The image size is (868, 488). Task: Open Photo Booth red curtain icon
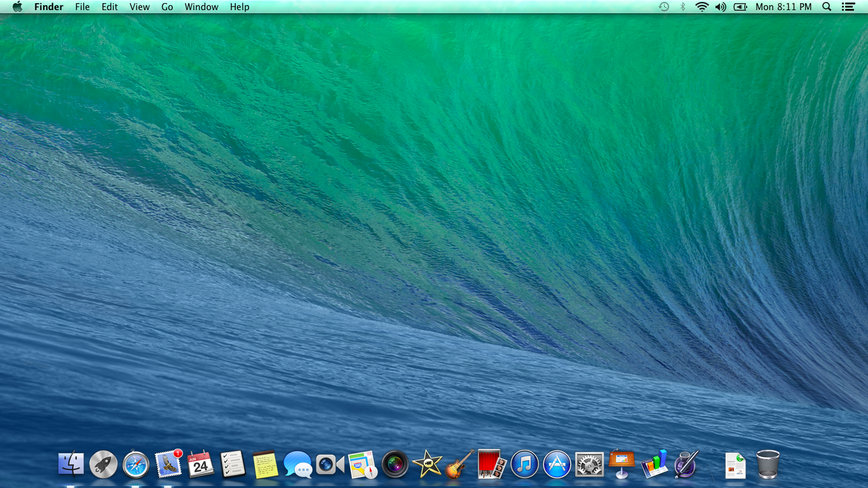[492, 464]
